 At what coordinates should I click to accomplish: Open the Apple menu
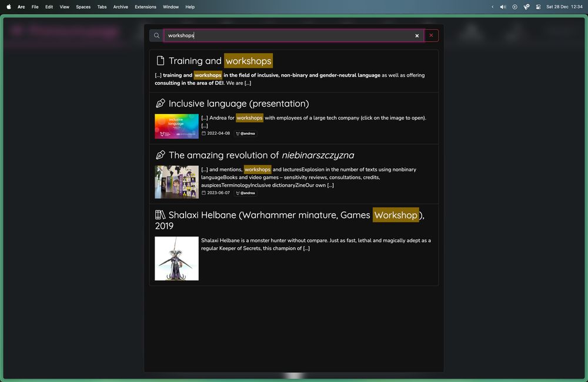pyautogui.click(x=9, y=6)
